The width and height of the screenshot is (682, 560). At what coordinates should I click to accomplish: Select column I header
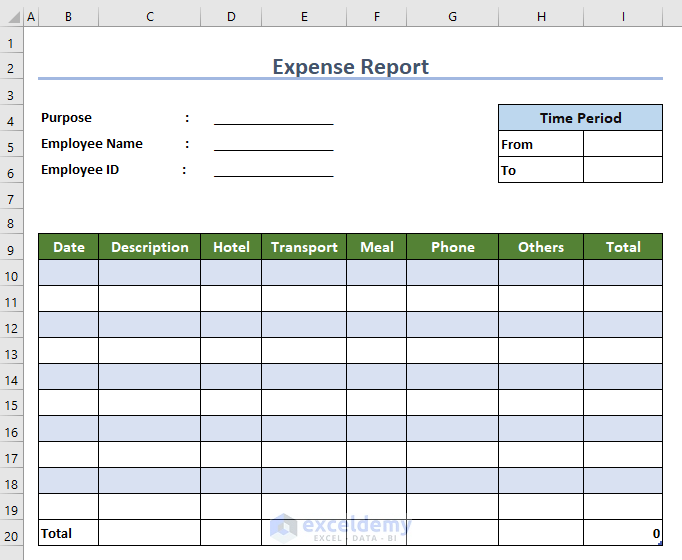pyautogui.click(x=623, y=17)
